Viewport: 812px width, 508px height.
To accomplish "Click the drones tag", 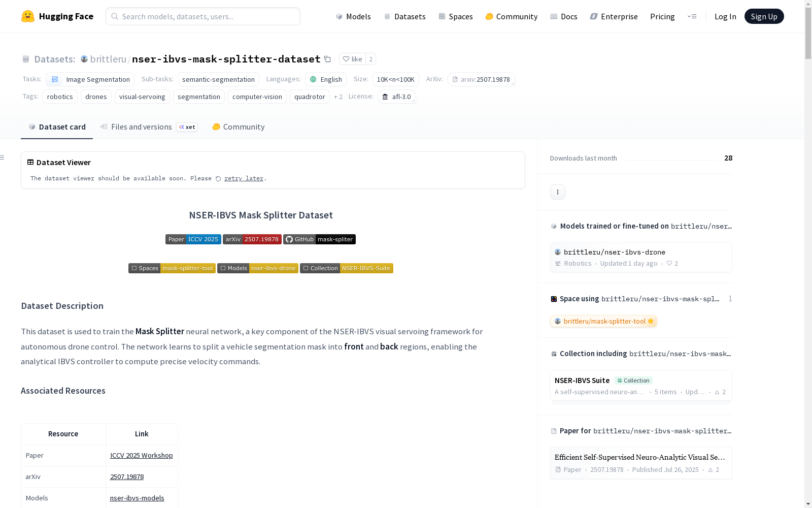I will pos(96,97).
